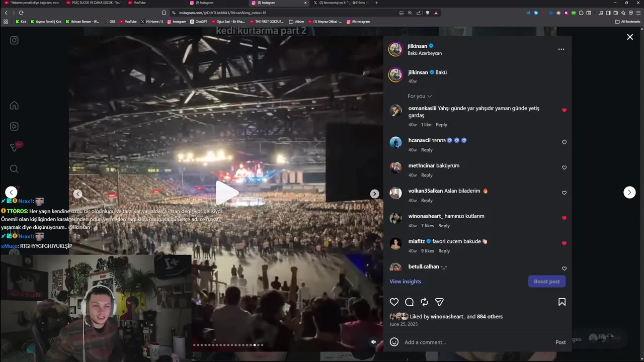This screenshot has height=362, width=644.
Task: Open the emoji picker in the comment box
Action: coord(394,342)
